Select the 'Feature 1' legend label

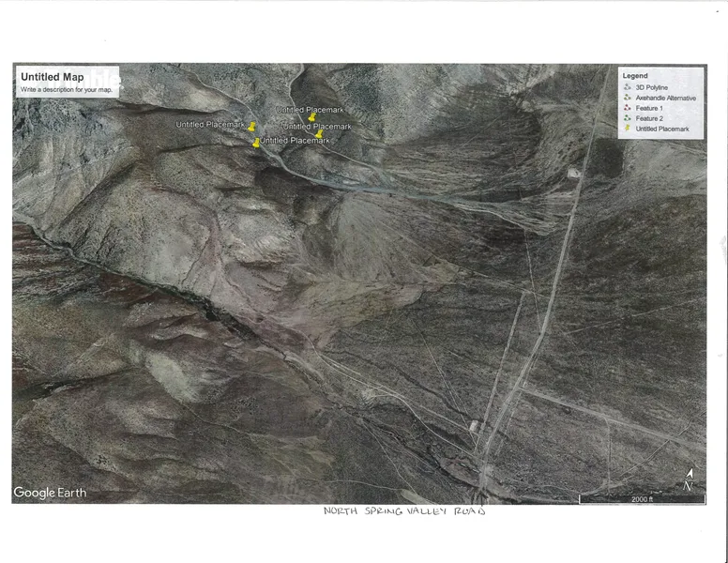tap(649, 108)
